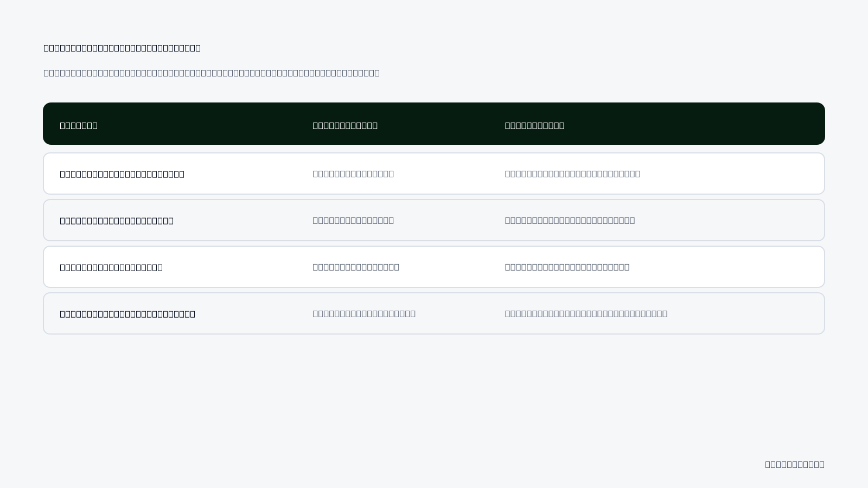Click the last cell of the fourth table row
868x488 pixels.
pyautogui.click(x=586, y=313)
